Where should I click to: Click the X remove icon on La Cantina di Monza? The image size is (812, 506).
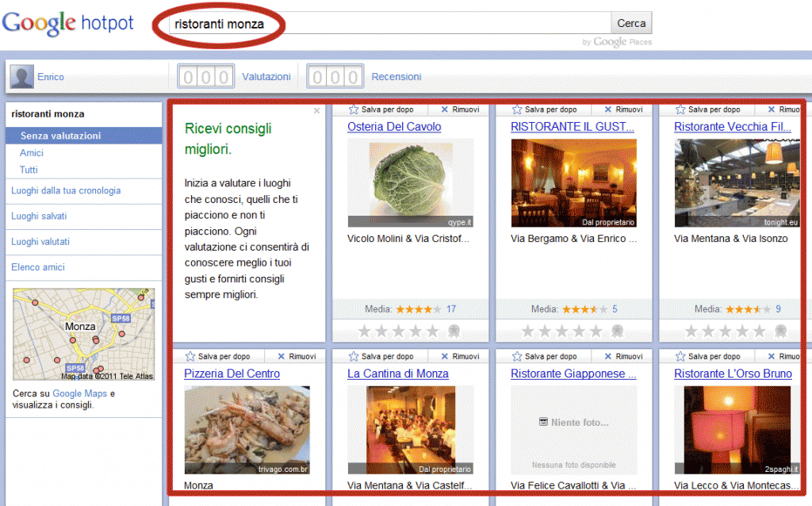(x=444, y=356)
